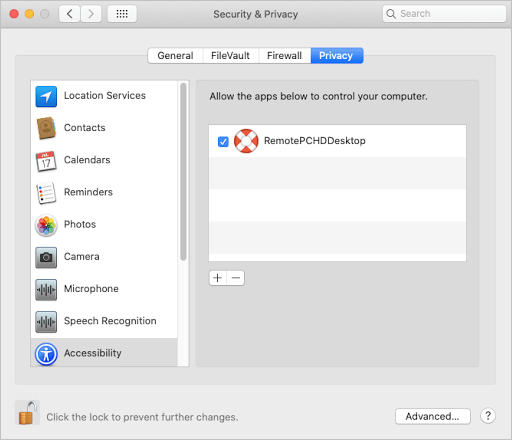This screenshot has width=512, height=440.
Task: Click the privacy category list scrollbar
Action: point(183,172)
